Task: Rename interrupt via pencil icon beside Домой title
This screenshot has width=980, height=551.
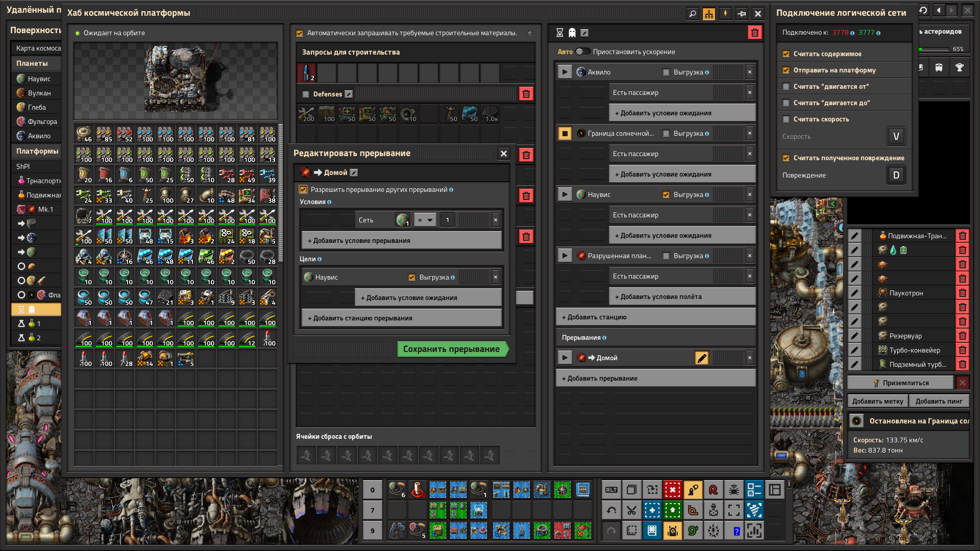Action: 354,172
